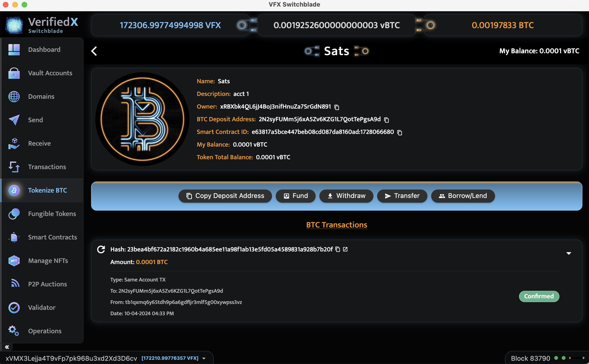
Task: Click the Fund button
Action: tap(295, 196)
